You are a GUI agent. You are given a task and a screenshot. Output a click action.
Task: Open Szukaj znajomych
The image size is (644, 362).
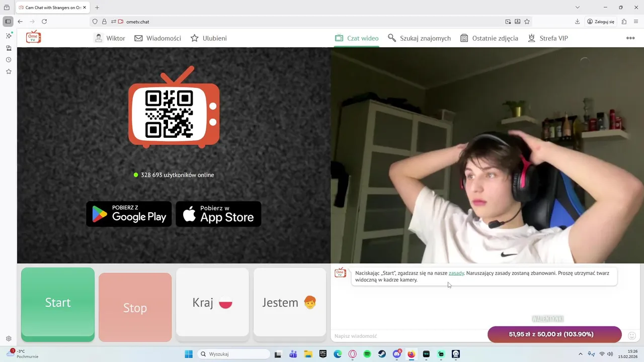tap(419, 38)
